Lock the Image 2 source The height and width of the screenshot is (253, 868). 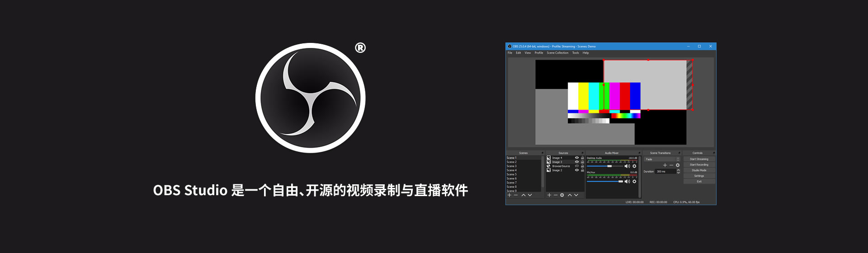[x=582, y=170]
